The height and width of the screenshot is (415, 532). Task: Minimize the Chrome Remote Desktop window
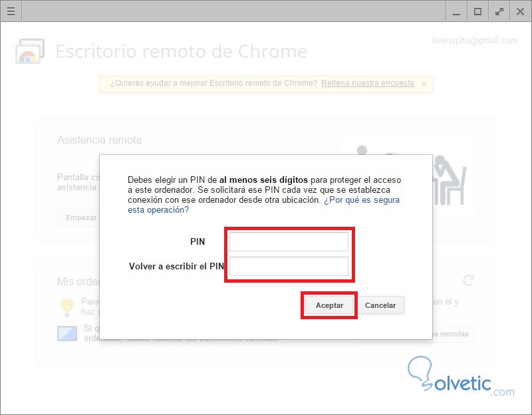(x=456, y=11)
